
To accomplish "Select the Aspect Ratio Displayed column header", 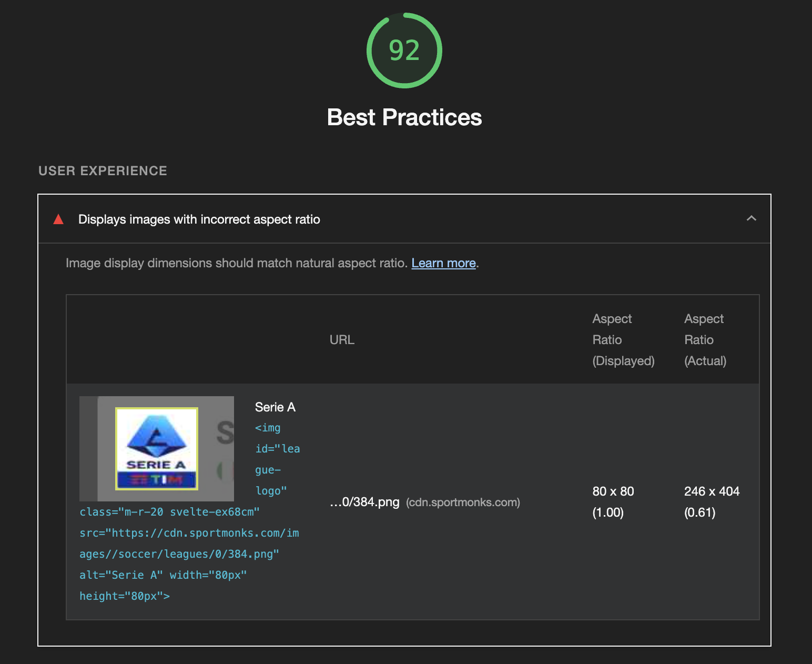I will pos(624,339).
